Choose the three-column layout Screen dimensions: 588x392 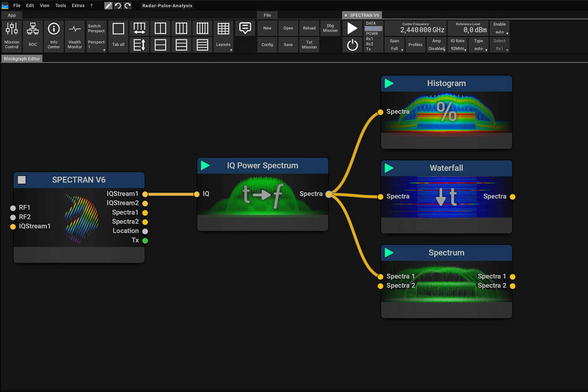[181, 28]
